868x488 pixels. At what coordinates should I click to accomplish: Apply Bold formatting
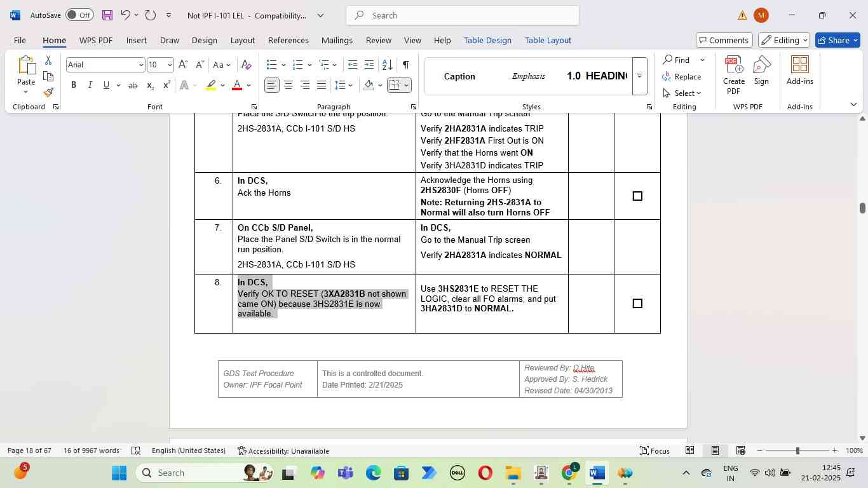(x=74, y=85)
